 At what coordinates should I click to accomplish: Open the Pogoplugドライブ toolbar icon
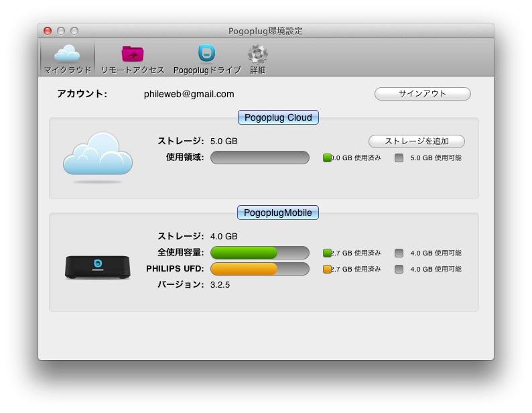pyautogui.click(x=206, y=54)
